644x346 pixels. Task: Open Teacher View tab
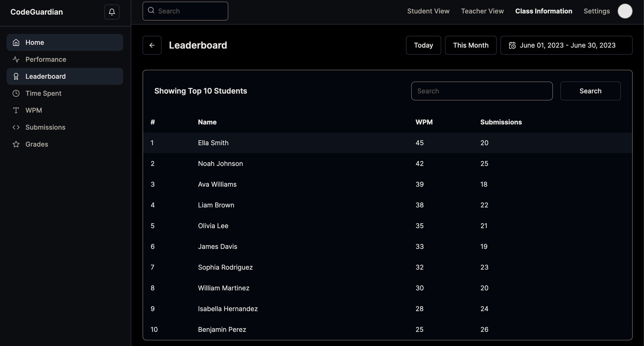pyautogui.click(x=482, y=11)
